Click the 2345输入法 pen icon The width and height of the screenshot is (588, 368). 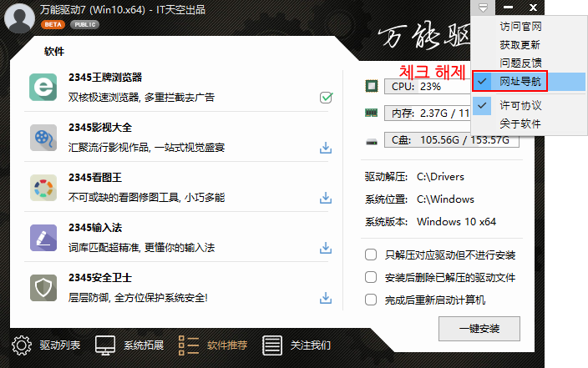(x=43, y=238)
